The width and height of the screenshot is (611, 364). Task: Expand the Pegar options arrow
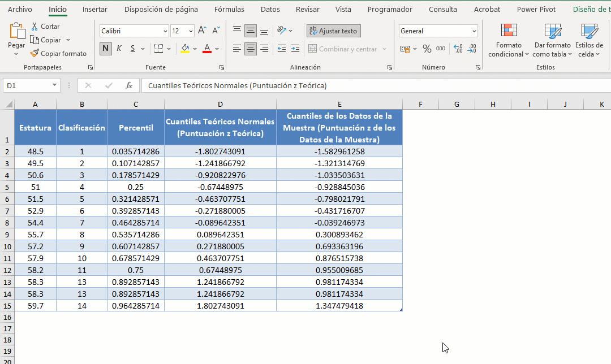tap(16, 54)
